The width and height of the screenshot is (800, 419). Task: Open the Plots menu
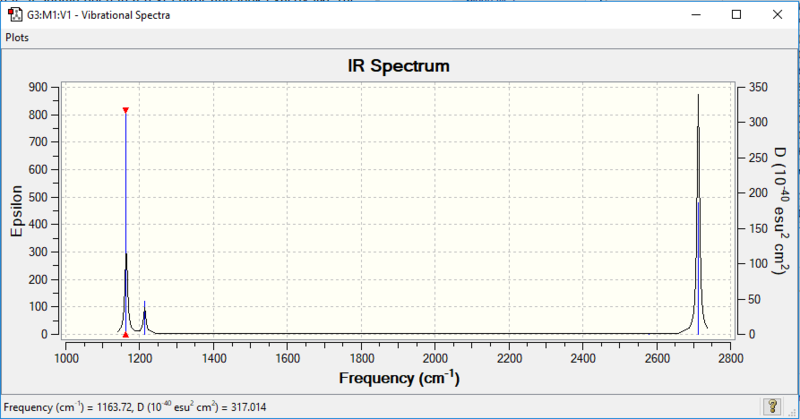[x=17, y=37]
